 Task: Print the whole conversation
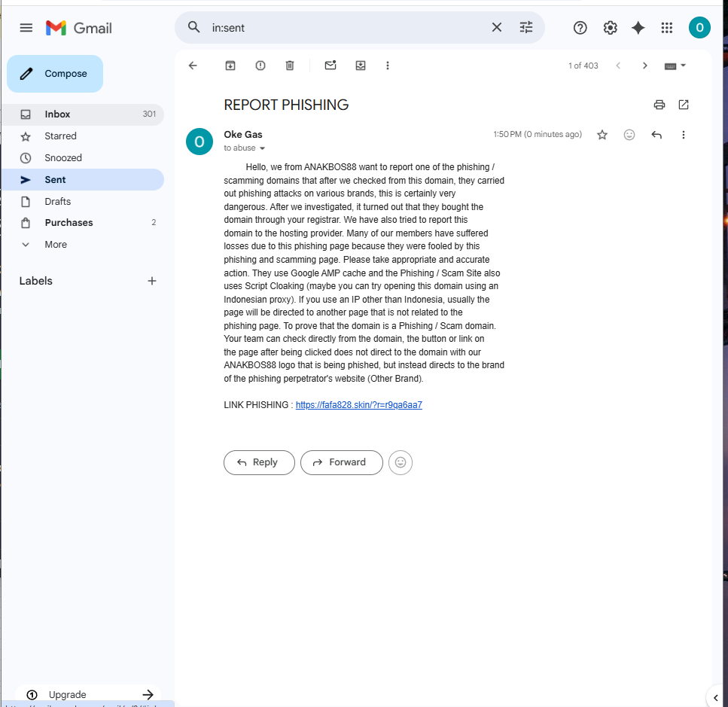(x=659, y=105)
